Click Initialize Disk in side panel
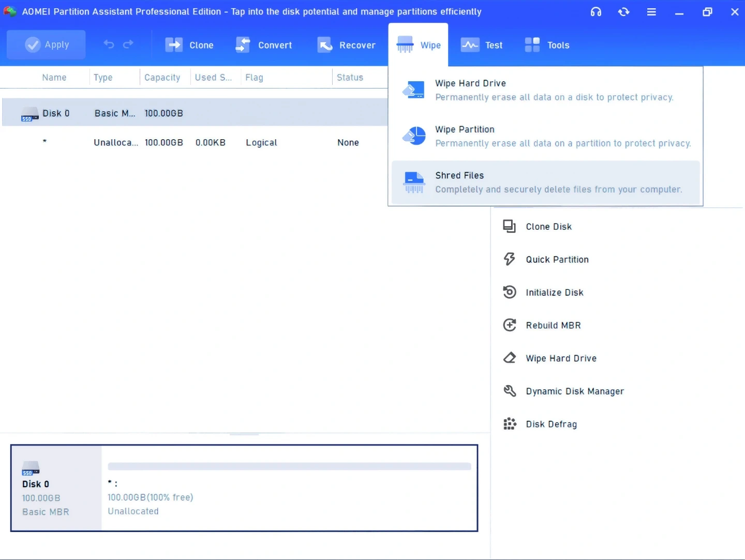 554,292
